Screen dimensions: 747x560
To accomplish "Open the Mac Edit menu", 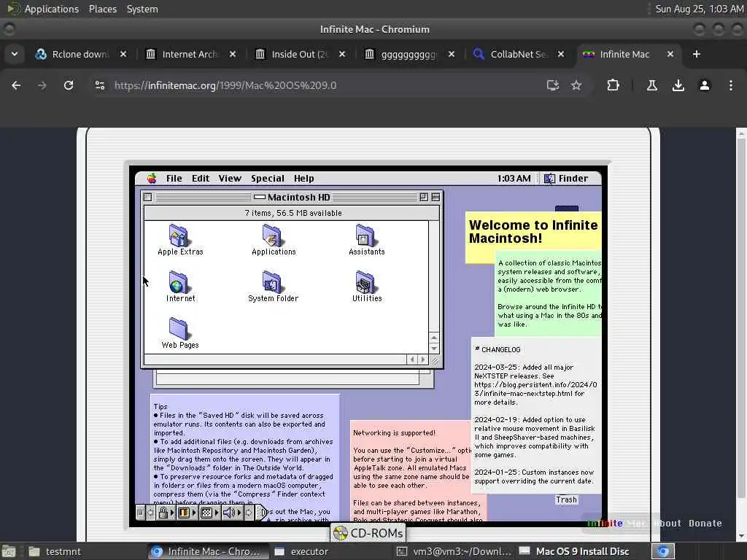I will click(201, 179).
